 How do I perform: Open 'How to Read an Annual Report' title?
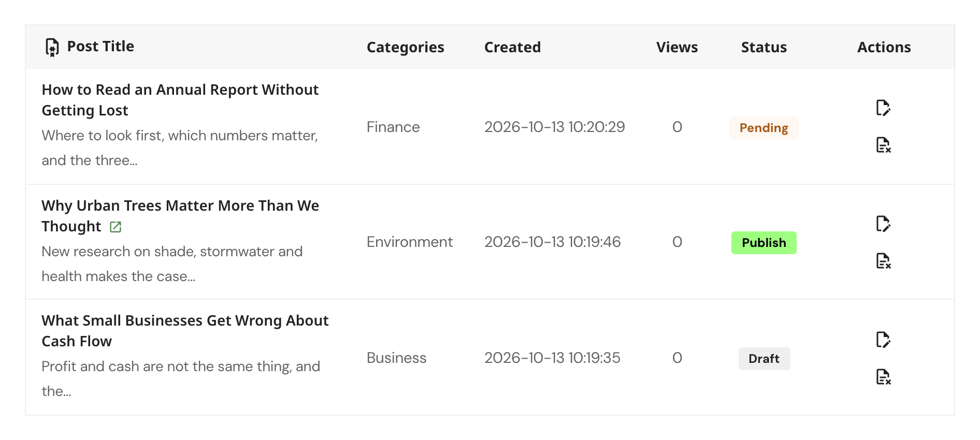pos(180,100)
